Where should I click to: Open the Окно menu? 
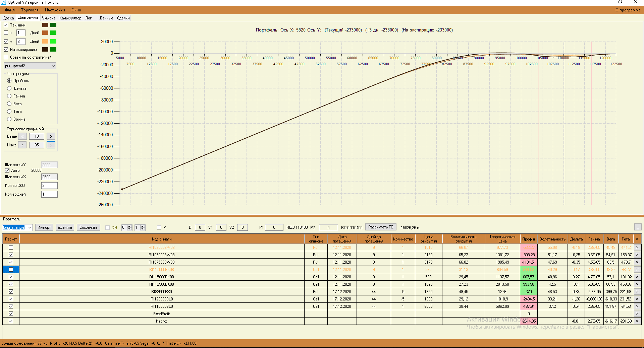(76, 10)
